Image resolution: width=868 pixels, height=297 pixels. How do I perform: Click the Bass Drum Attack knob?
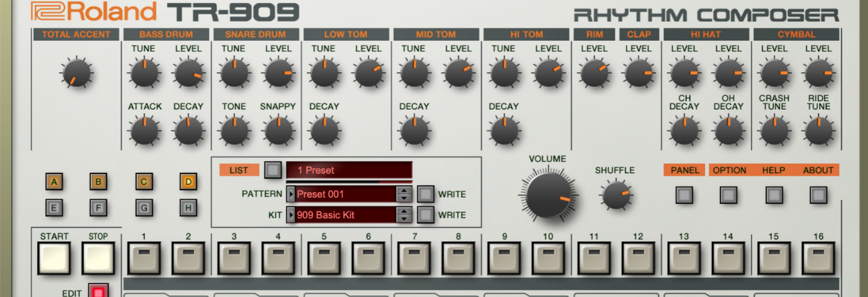(144, 131)
